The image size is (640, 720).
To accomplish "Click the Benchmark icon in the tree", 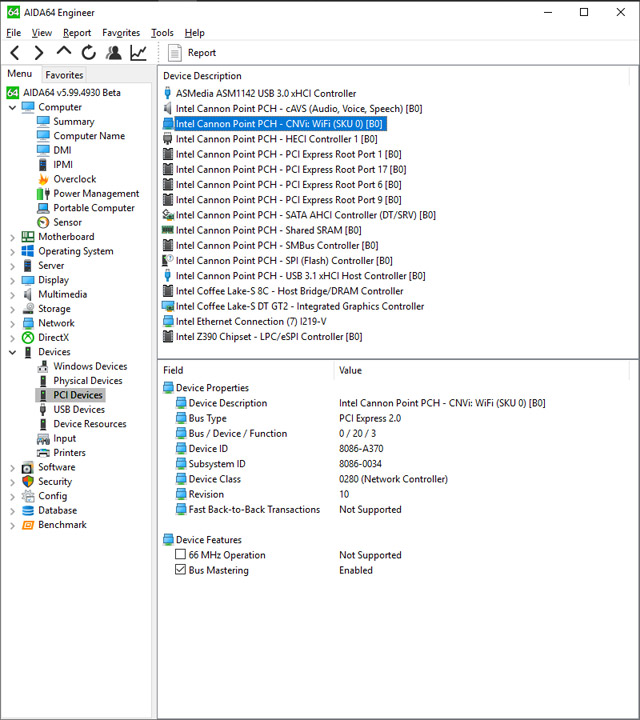I will point(28,525).
